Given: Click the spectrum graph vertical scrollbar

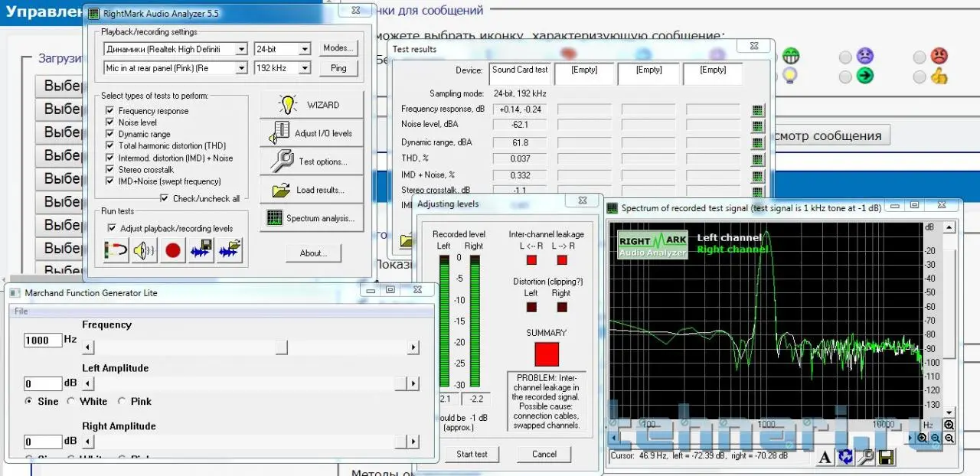Looking at the screenshot, I should (949, 319).
